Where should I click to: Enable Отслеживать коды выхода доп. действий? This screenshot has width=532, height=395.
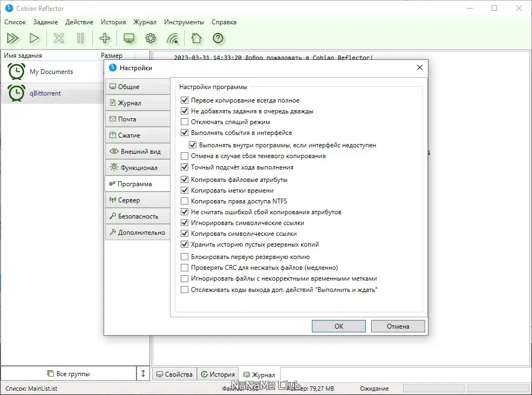185,289
